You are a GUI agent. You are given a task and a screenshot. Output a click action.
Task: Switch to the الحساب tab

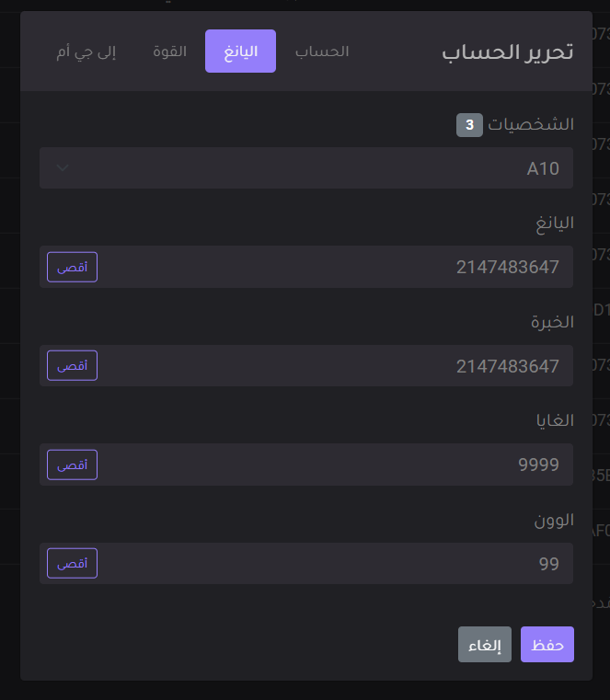322,52
